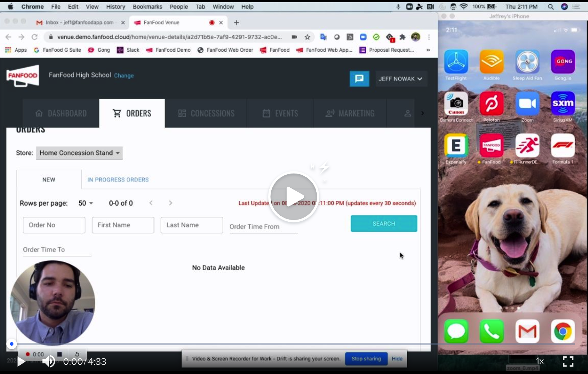Open the EVENTS tab
The image size is (588, 374).
click(280, 113)
